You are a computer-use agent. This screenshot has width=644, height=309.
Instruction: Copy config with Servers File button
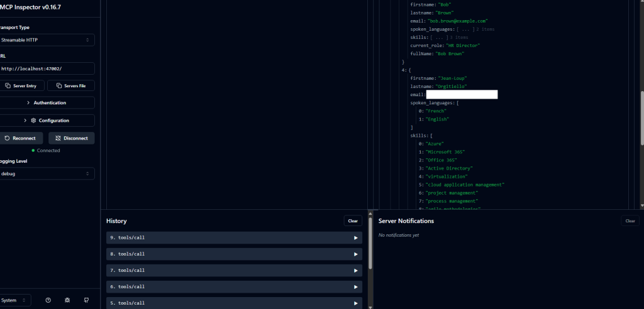(x=71, y=85)
